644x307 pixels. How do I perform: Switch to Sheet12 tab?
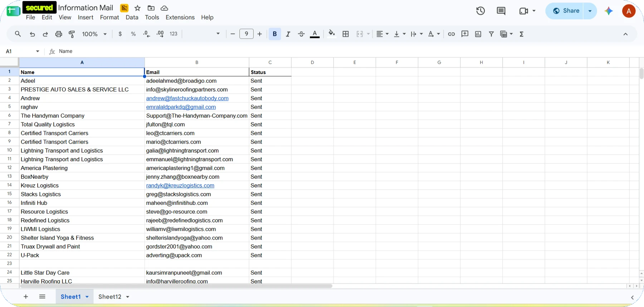(x=110, y=297)
